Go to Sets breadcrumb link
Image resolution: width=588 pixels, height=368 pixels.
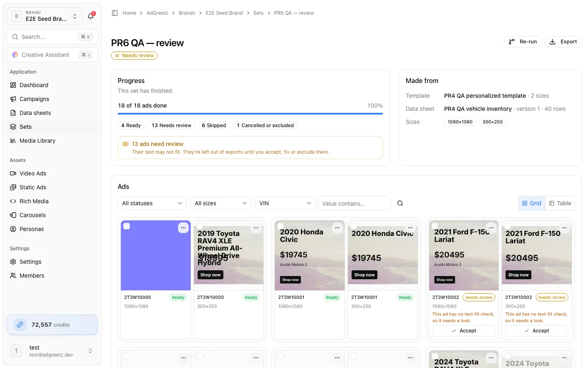tap(258, 13)
